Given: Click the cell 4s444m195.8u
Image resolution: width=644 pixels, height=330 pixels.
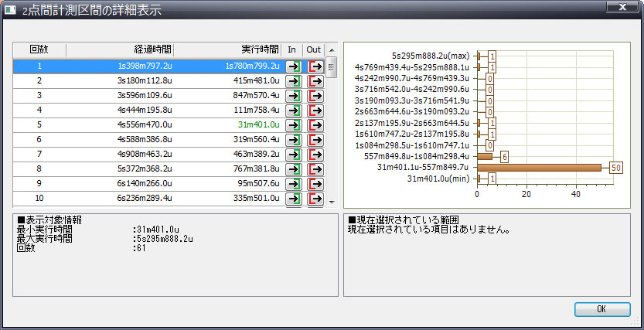Looking at the screenshot, I should pyautogui.click(x=145, y=110).
